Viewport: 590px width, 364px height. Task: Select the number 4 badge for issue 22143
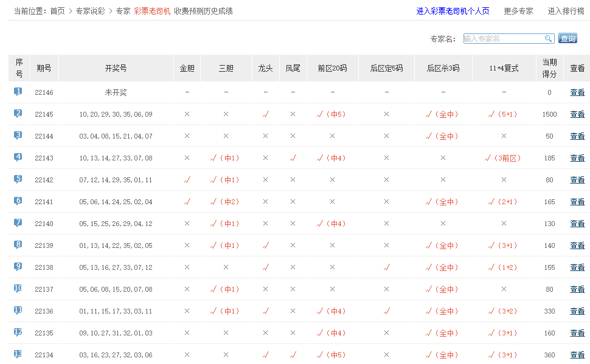click(x=18, y=157)
